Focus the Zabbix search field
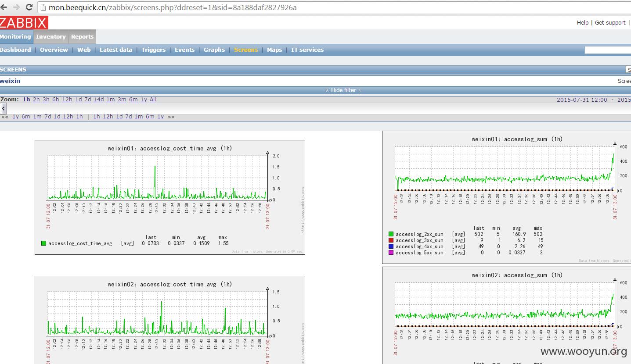Screen dimensions: 631x364 click(608, 50)
